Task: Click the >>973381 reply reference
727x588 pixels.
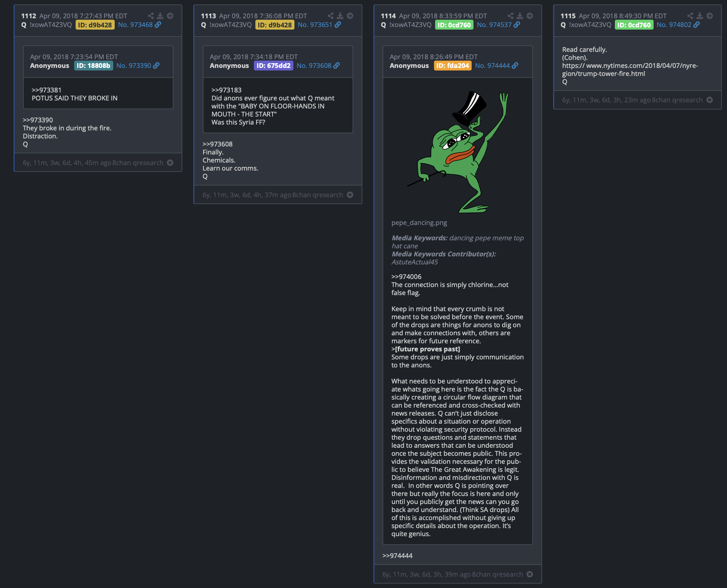Action: pos(46,90)
